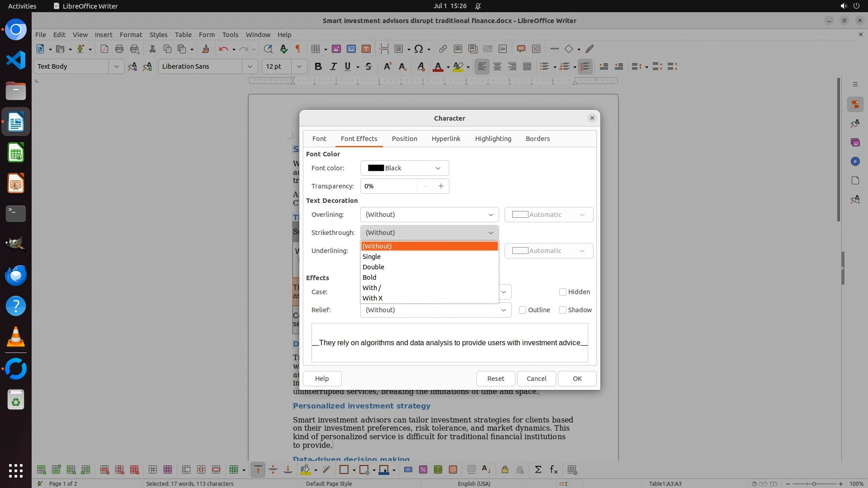This screenshot has width=868, height=488.
Task: Toggle Formatting Marks pilcrow icon
Action: (298, 49)
